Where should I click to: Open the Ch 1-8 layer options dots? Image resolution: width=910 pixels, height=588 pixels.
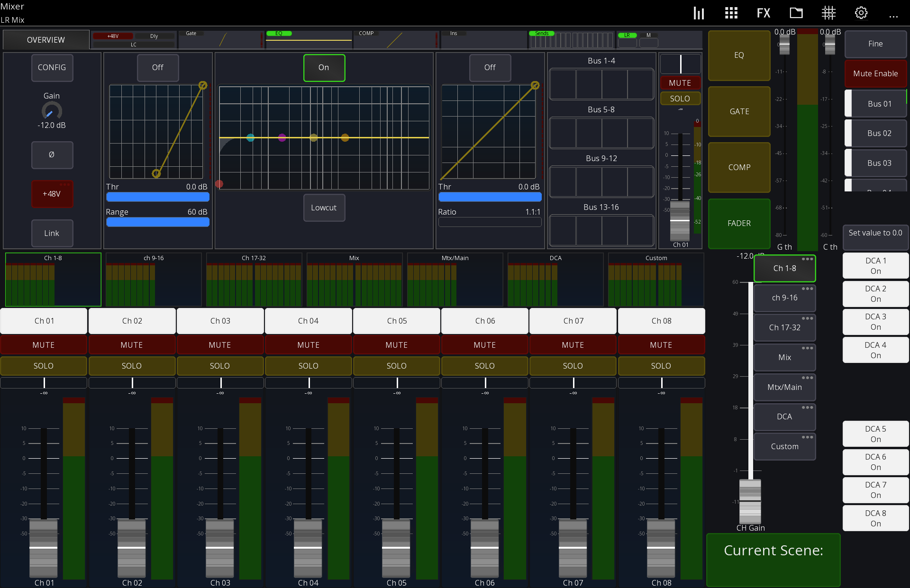click(807, 259)
